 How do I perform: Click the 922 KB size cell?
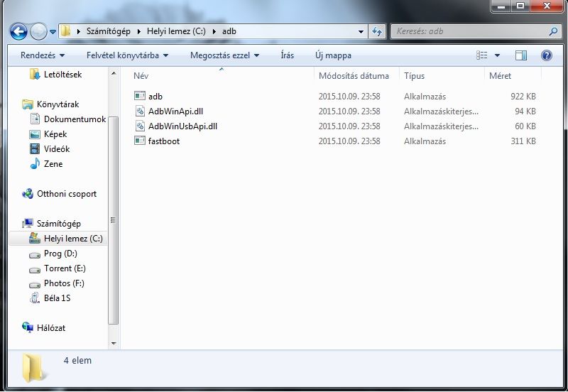[523, 97]
